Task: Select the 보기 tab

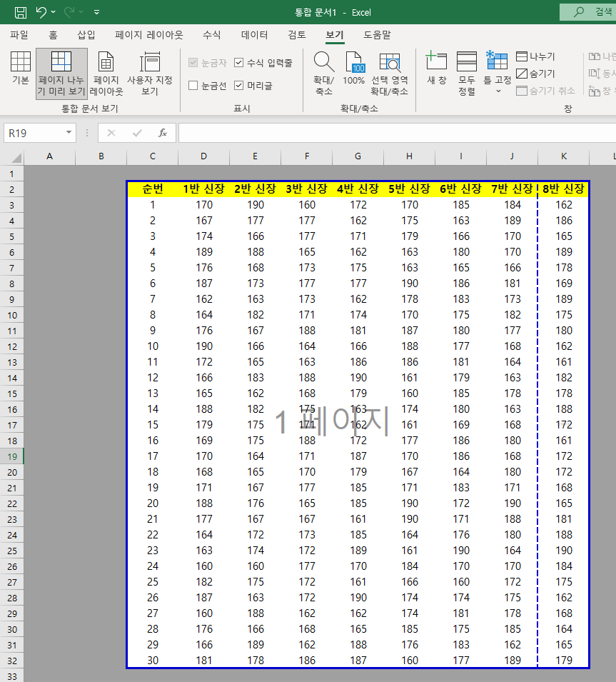Action: pos(335,35)
